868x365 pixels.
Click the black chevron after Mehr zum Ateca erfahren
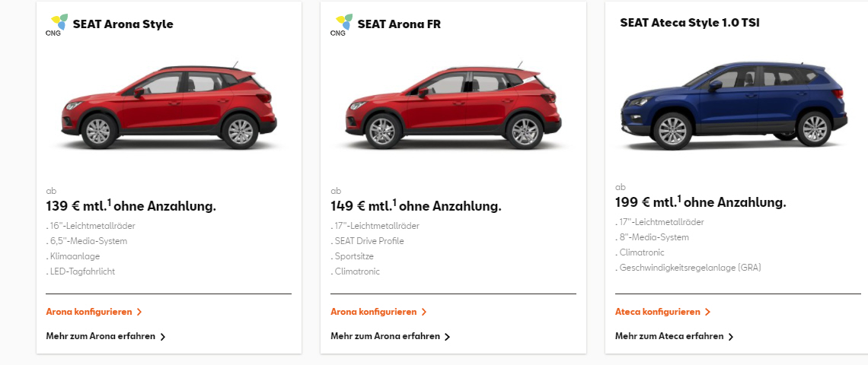[731, 337]
